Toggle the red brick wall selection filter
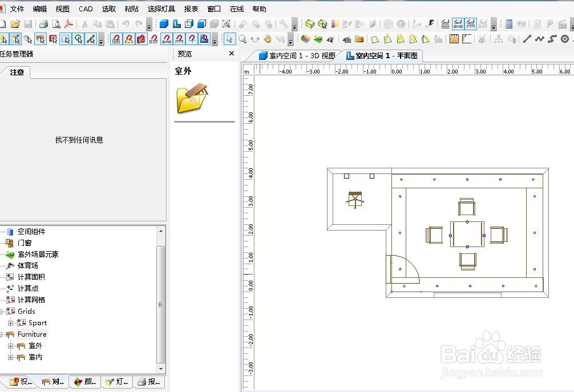Image resolution: width=574 pixels, height=392 pixels. [53, 39]
